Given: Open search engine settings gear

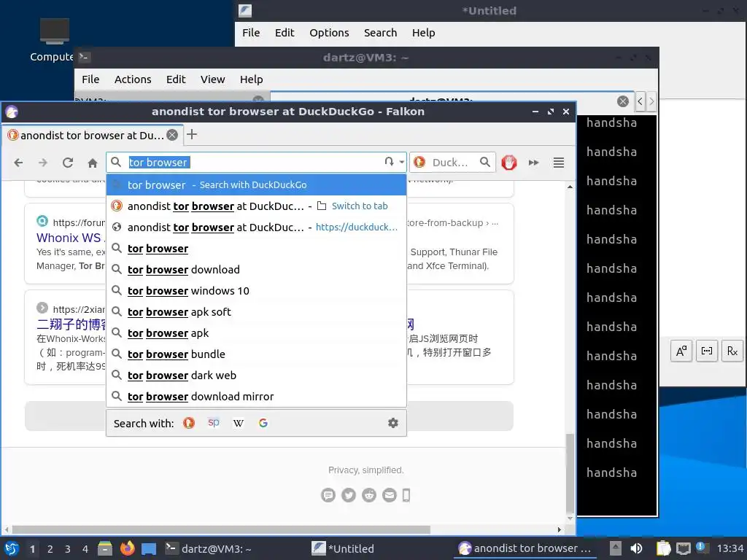Looking at the screenshot, I should click(x=393, y=423).
